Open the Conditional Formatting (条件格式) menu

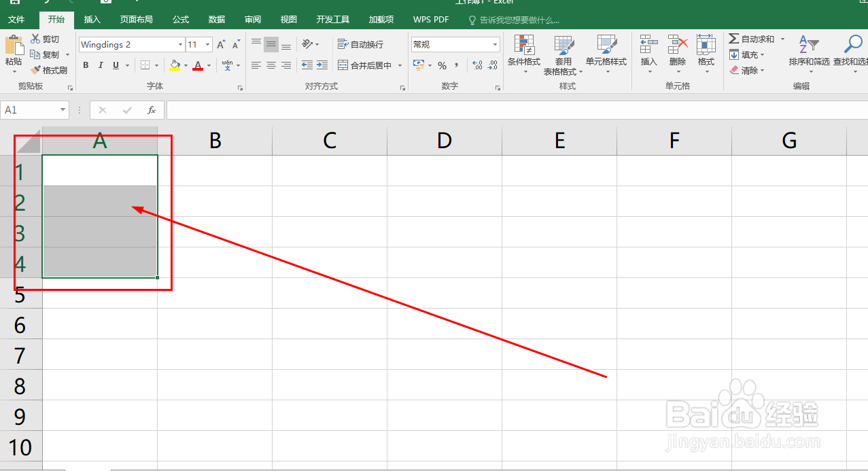[524, 54]
